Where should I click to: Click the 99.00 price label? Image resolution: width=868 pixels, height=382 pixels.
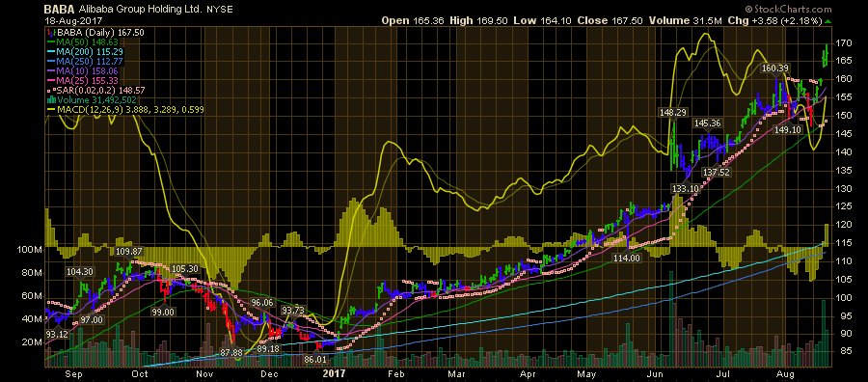tap(164, 312)
